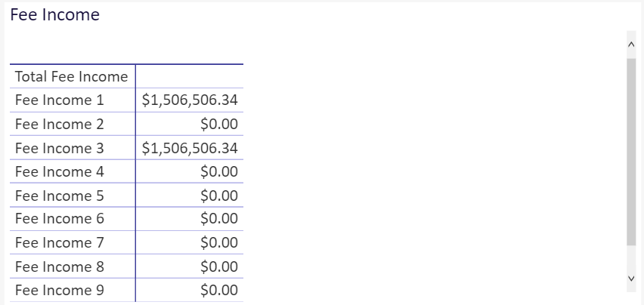Select the Fee Income 4 row label
The width and height of the screenshot is (644, 305).
click(60, 171)
